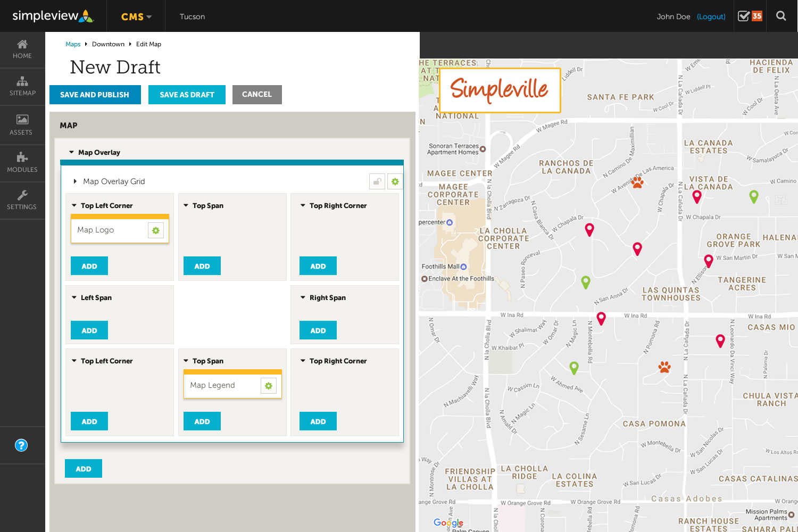Collapse the empty Top Span section
This screenshot has height=532, width=798.
point(186,205)
